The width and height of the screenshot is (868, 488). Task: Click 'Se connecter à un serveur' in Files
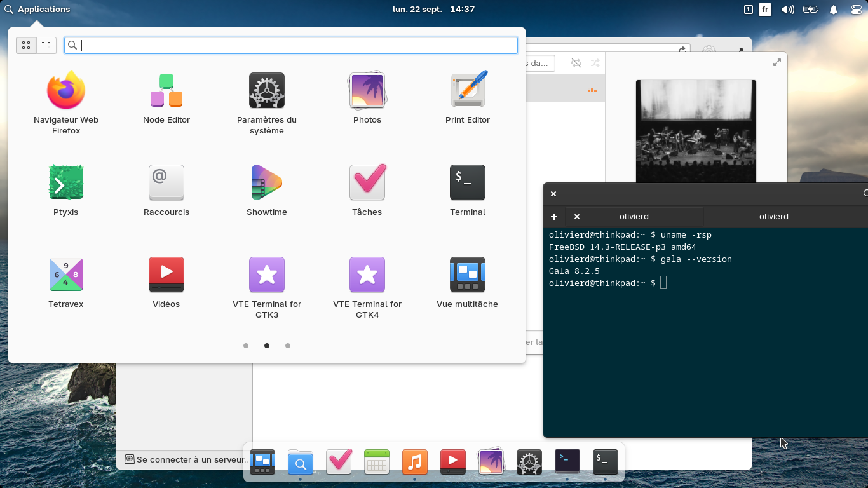pyautogui.click(x=191, y=459)
